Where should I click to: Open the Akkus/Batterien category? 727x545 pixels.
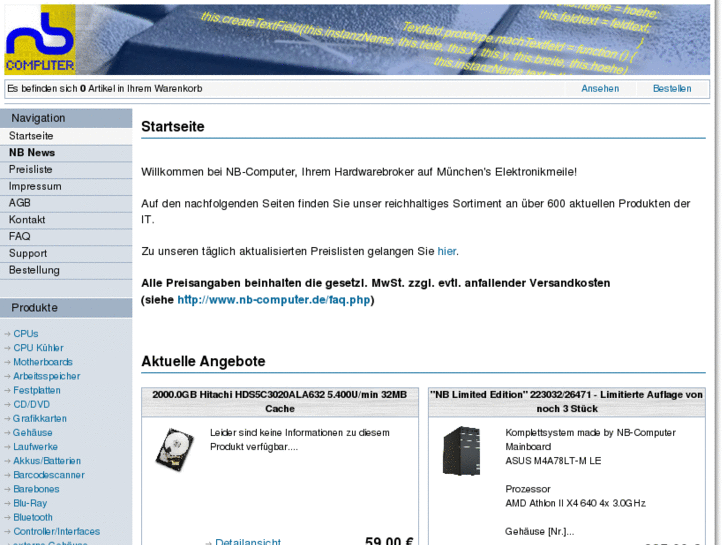47,461
